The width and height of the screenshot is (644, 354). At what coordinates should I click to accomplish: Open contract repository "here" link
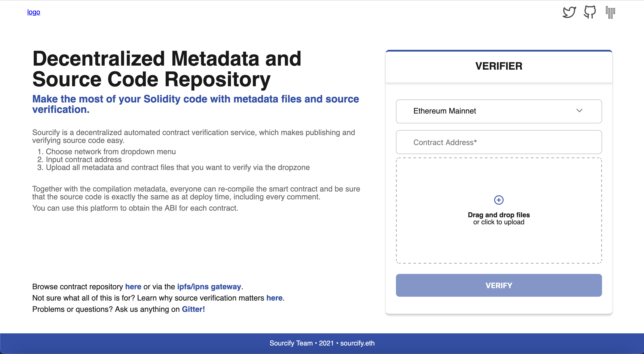coord(133,286)
